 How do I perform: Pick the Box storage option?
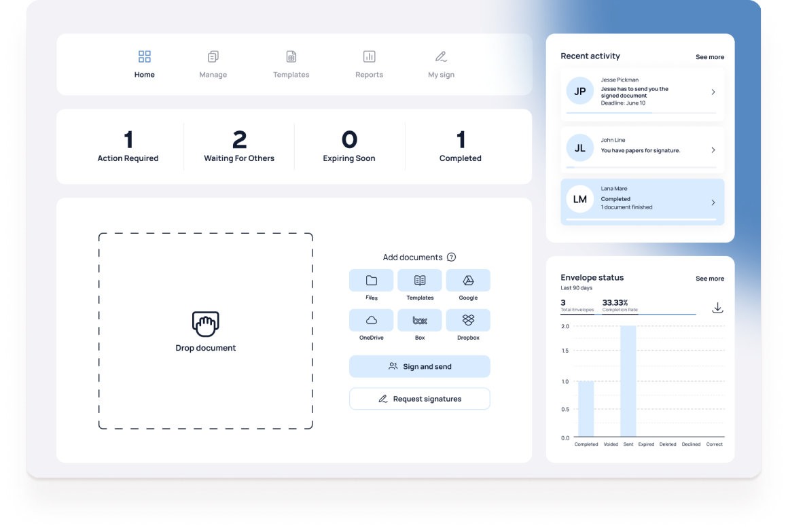coord(420,320)
